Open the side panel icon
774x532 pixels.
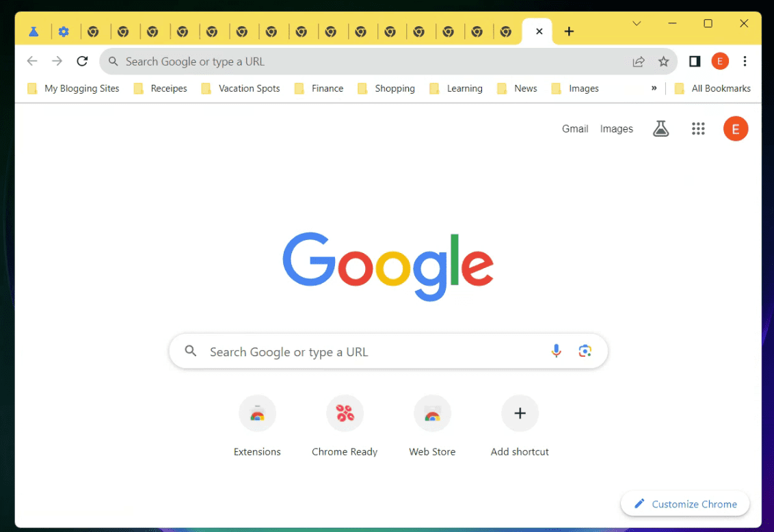point(695,61)
